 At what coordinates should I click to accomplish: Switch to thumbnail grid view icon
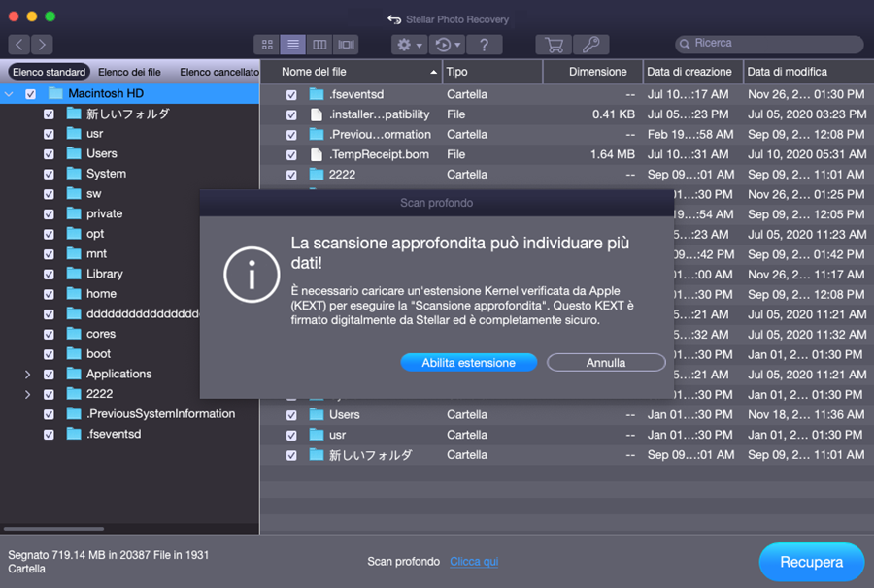pos(267,45)
